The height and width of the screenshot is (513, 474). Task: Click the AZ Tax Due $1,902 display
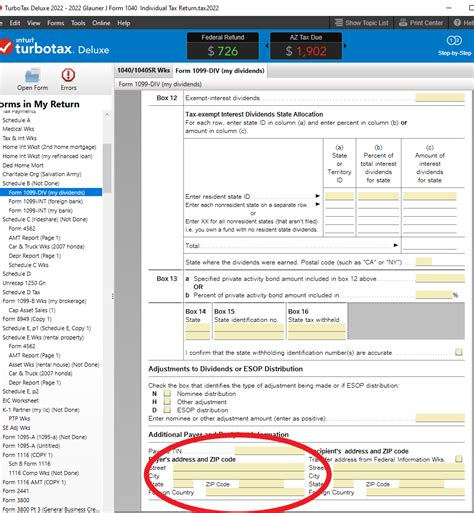pos(306,46)
